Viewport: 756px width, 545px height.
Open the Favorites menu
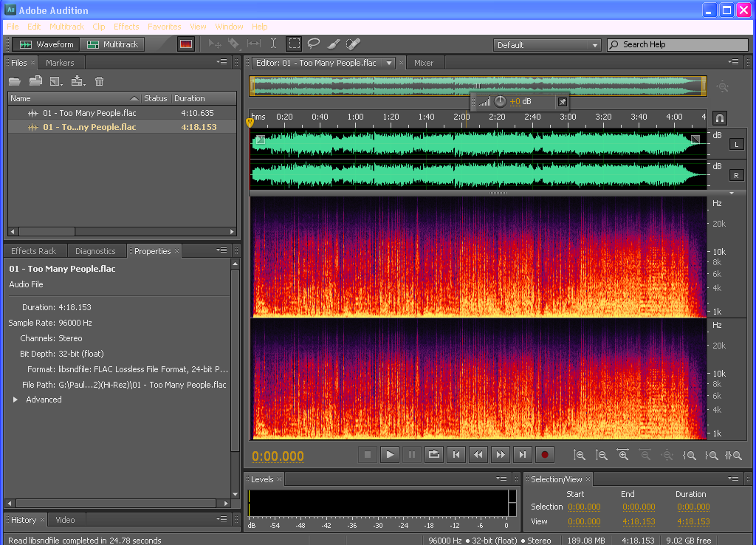pyautogui.click(x=165, y=27)
